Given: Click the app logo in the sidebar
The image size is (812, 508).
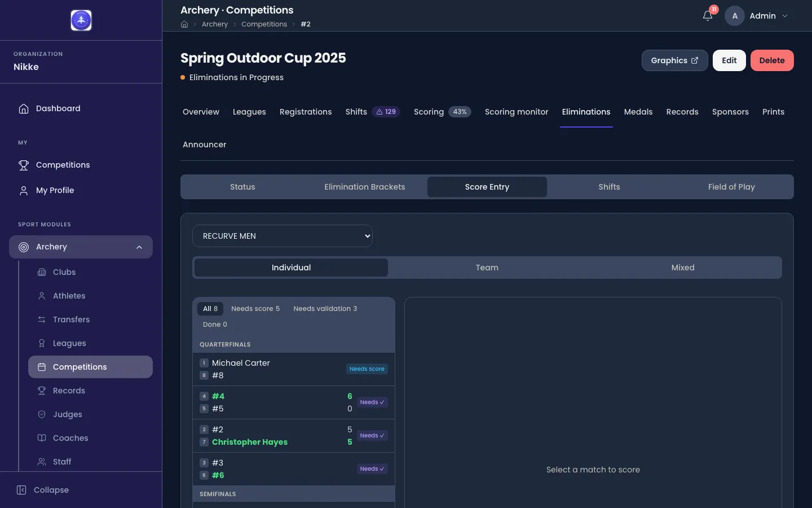Looking at the screenshot, I should click(x=81, y=20).
